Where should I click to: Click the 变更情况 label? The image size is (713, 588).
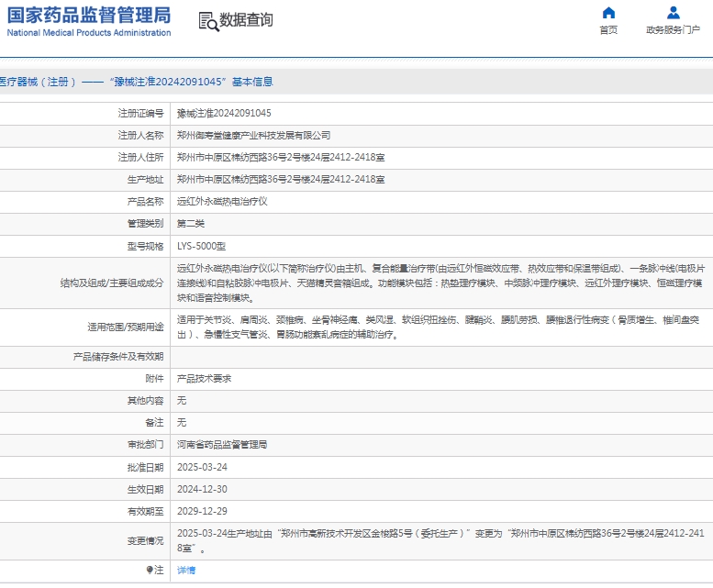click(x=145, y=540)
